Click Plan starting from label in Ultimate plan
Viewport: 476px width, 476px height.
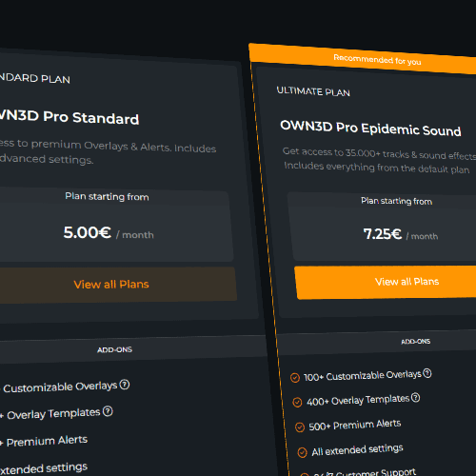pos(396,201)
